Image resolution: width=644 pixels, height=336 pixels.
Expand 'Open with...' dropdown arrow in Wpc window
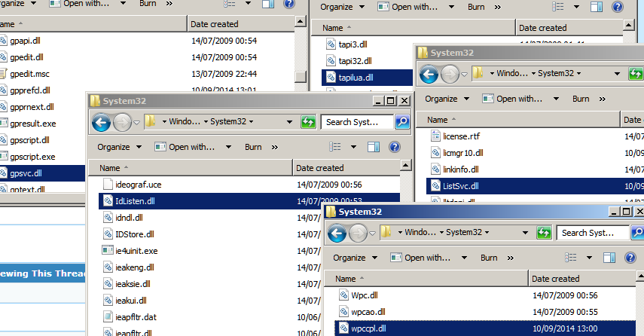(465, 258)
